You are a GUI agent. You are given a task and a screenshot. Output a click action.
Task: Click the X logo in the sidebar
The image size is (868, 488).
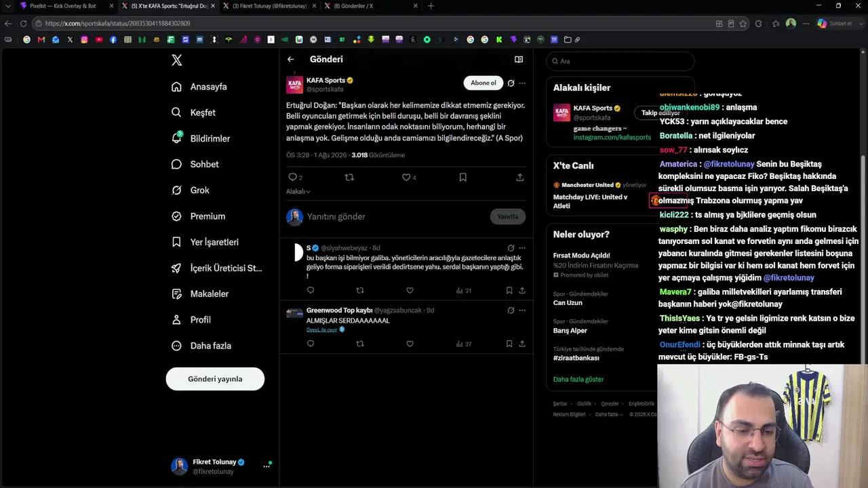[177, 60]
